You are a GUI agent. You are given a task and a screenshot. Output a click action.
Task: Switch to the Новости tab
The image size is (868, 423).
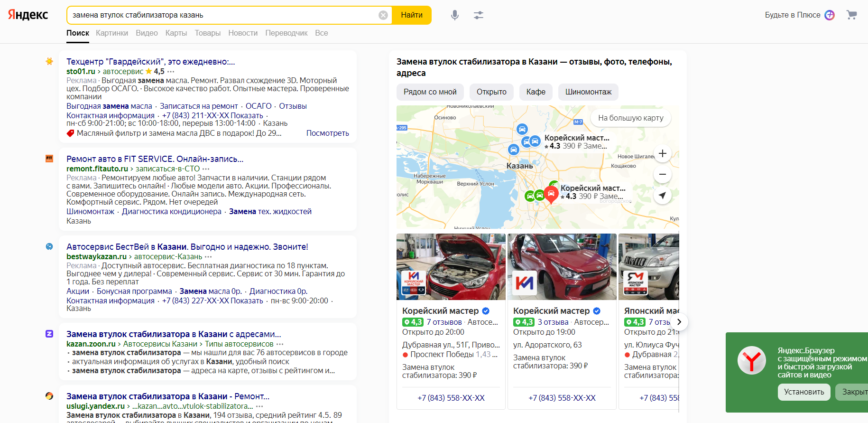coord(243,33)
